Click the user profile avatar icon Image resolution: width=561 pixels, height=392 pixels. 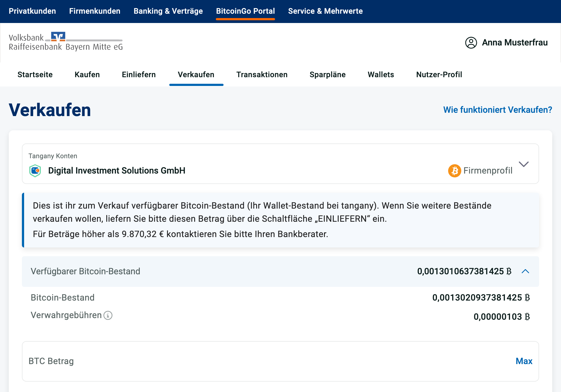tap(471, 43)
